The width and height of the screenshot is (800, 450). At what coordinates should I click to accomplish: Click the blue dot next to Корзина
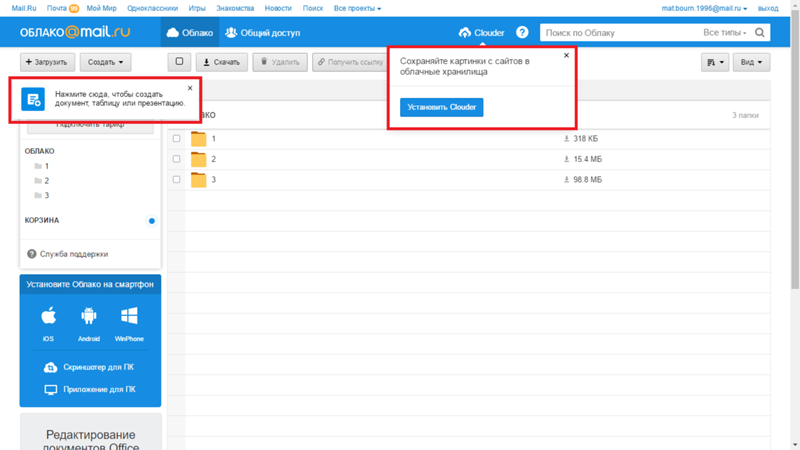pos(152,221)
